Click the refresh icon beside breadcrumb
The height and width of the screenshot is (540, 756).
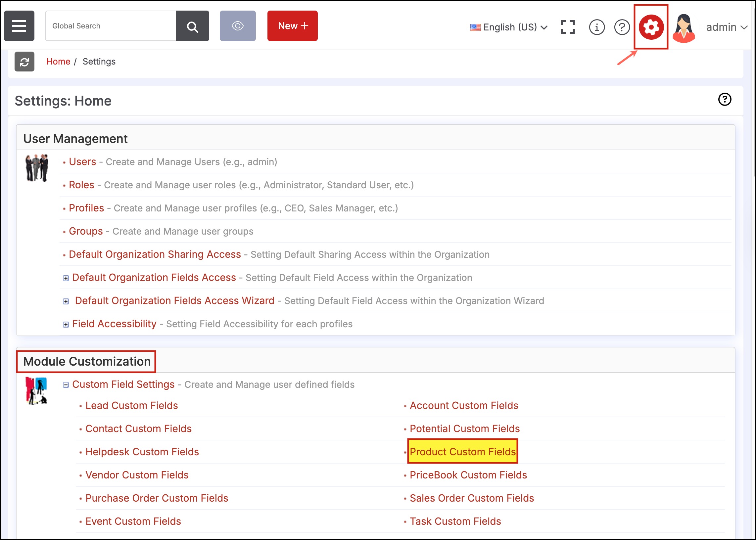(x=24, y=62)
